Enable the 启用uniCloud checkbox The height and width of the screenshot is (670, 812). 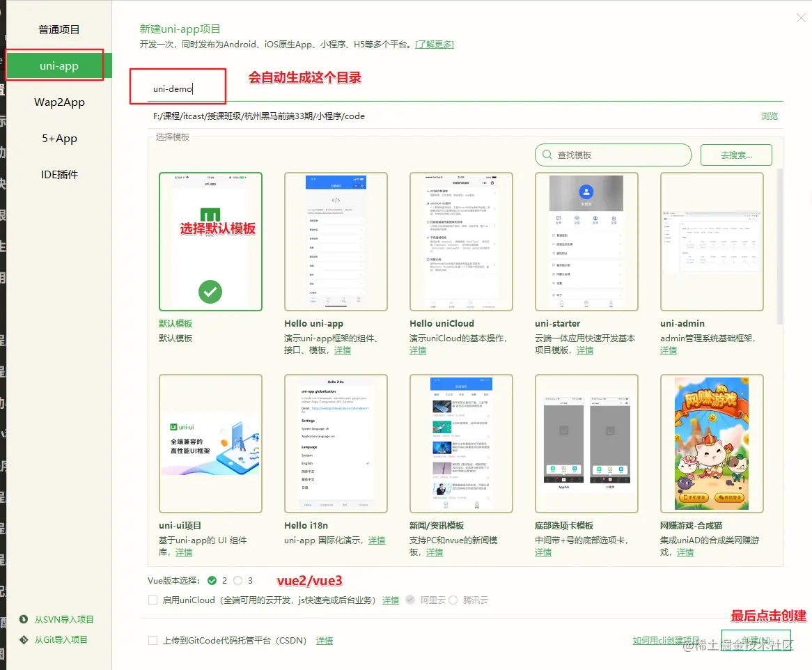click(x=153, y=600)
